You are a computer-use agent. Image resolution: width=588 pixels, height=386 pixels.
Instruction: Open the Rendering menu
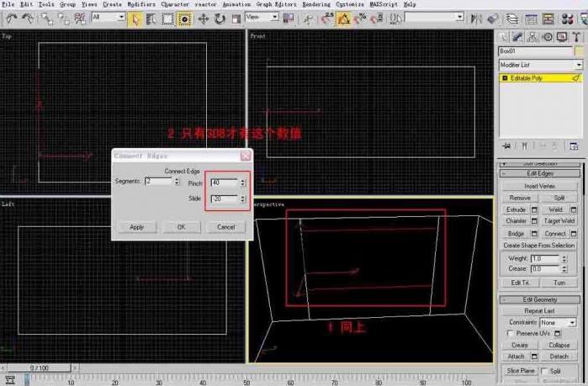coord(316,4)
